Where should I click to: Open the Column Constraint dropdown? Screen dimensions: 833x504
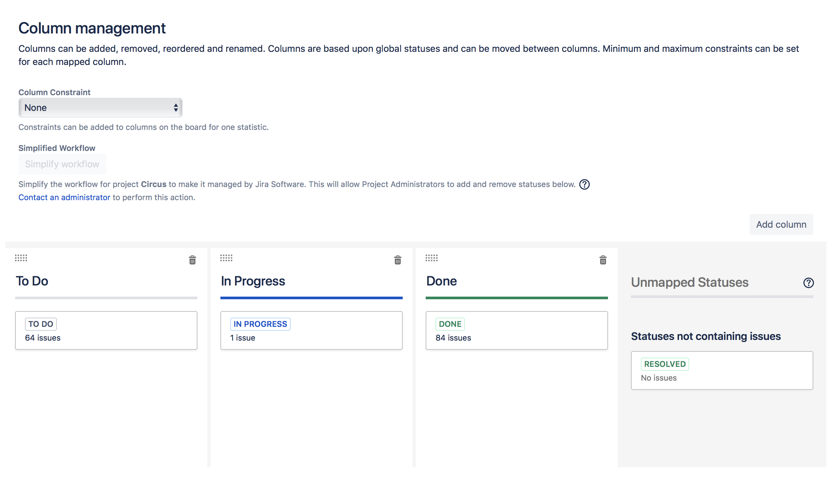pos(101,108)
